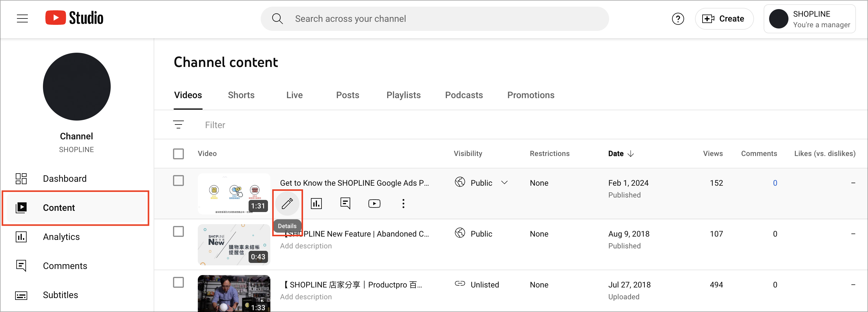Tick checkbox for Abandoned Cart video row
Screen dimensions: 868x312
tap(178, 232)
